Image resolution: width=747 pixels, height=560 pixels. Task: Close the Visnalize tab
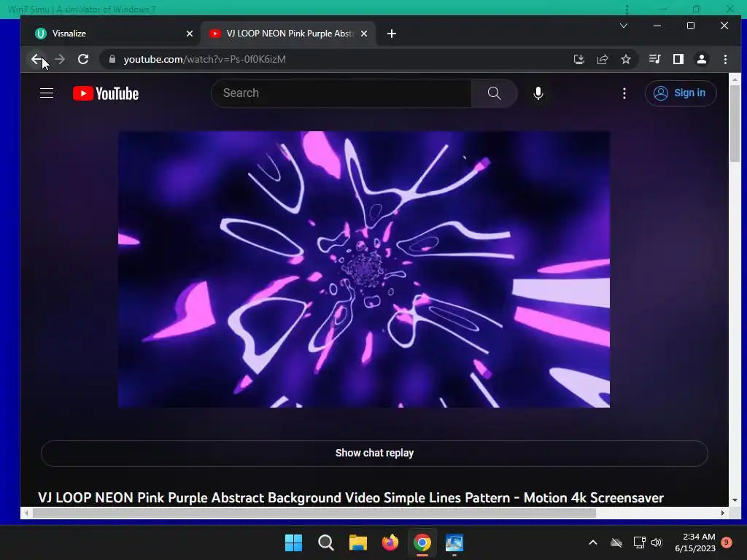tap(190, 34)
